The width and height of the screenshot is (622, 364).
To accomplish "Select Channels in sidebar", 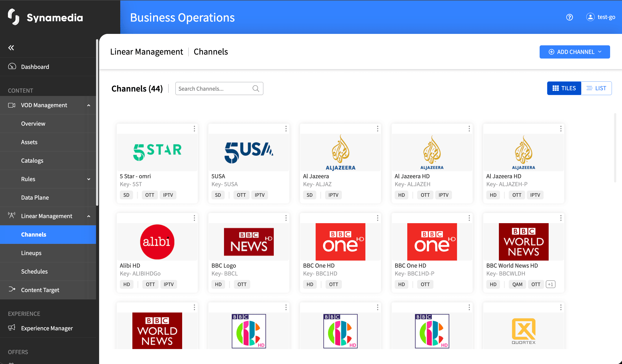I will [x=48, y=235].
